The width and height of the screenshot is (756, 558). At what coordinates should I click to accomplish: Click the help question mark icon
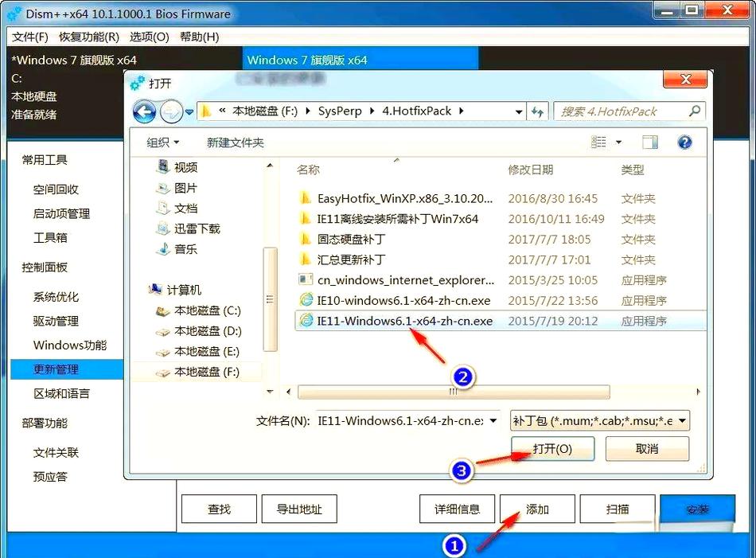click(684, 142)
